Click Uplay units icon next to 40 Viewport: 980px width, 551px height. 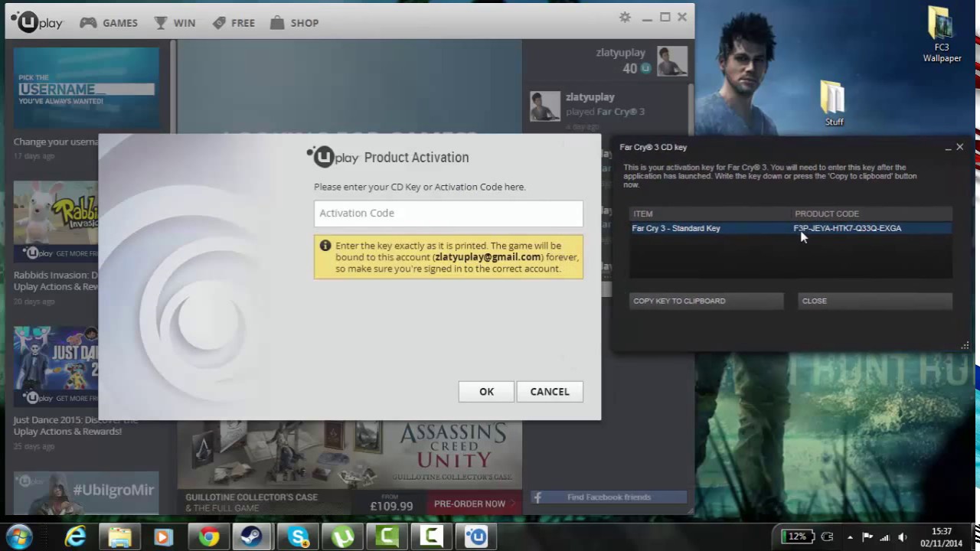click(x=645, y=68)
